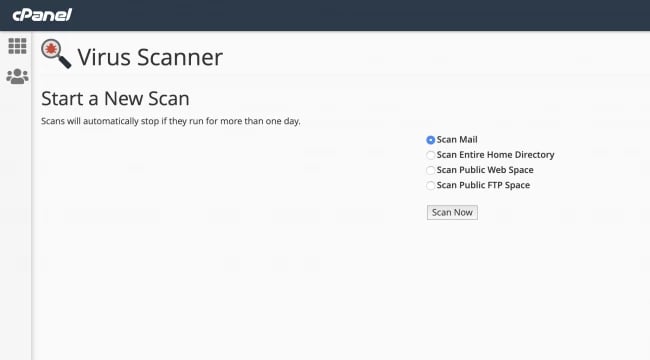Click the Virus Scanner page title
This screenshot has height=360, width=650.
(x=150, y=57)
